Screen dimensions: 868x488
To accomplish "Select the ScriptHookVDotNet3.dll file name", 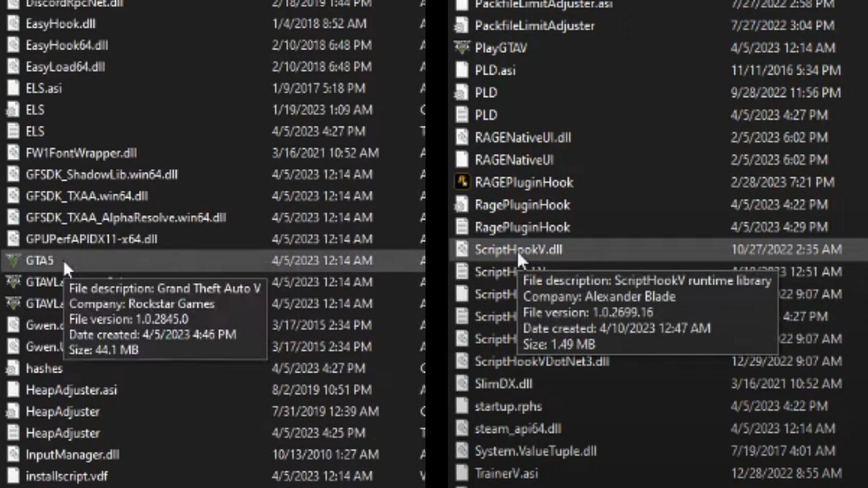I will 542,361.
